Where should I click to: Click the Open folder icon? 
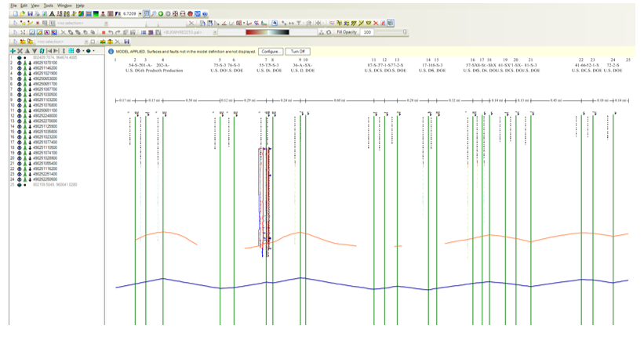click(x=23, y=13)
